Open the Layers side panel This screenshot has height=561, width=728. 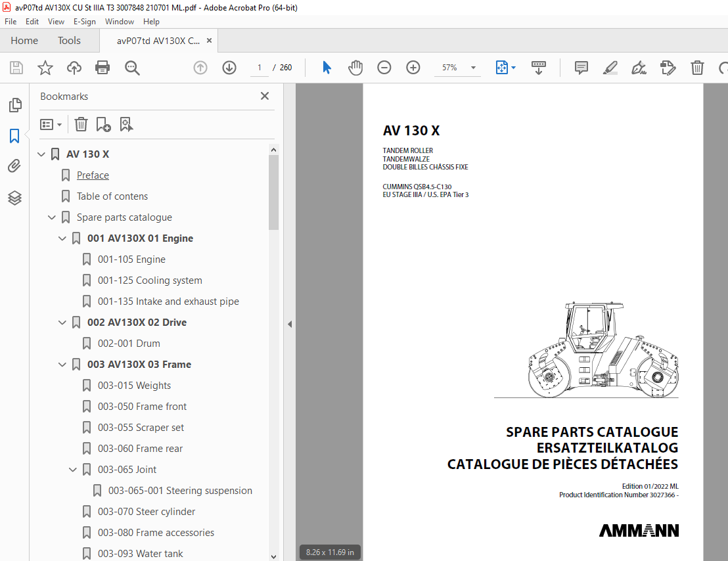[x=14, y=198]
